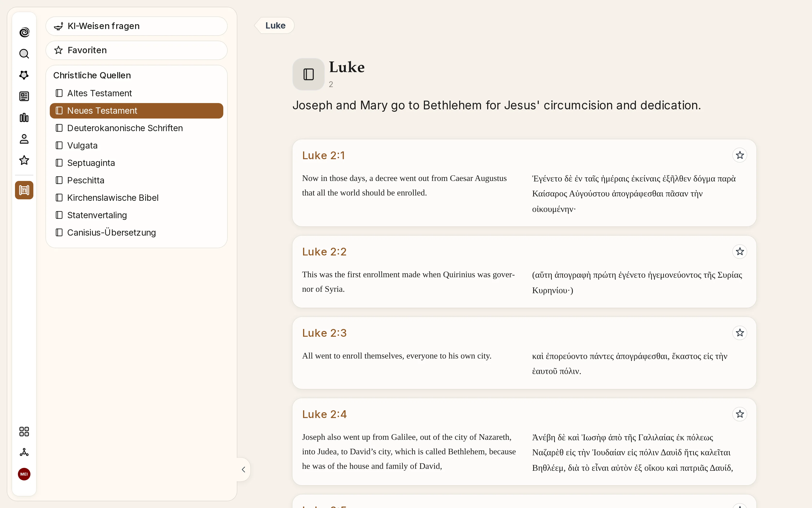Collapse the side panel with chevron
This screenshot has height=508, width=812.
244,469
